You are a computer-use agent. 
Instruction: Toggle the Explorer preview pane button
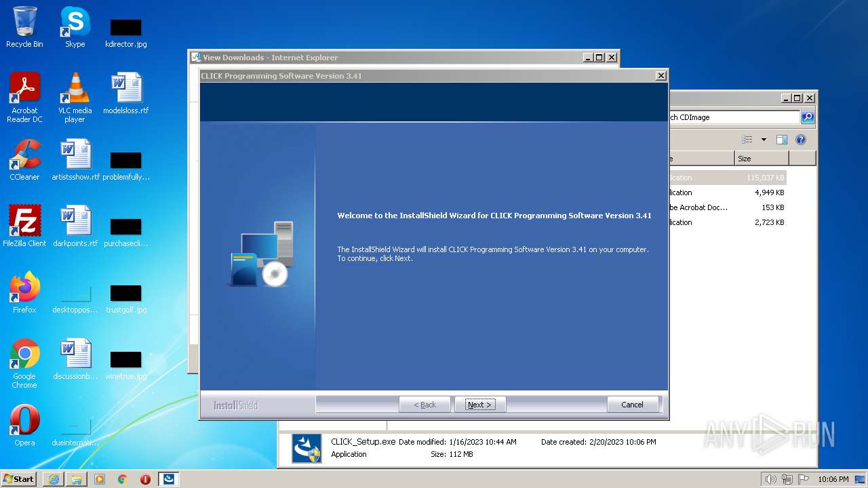click(x=782, y=140)
